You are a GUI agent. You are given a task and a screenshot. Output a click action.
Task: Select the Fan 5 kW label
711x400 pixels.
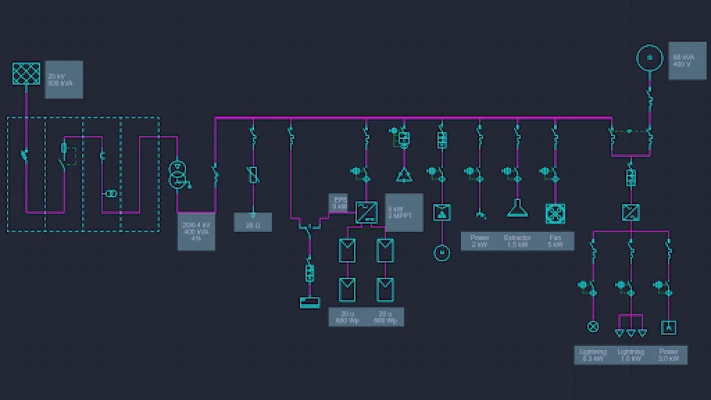click(555, 241)
